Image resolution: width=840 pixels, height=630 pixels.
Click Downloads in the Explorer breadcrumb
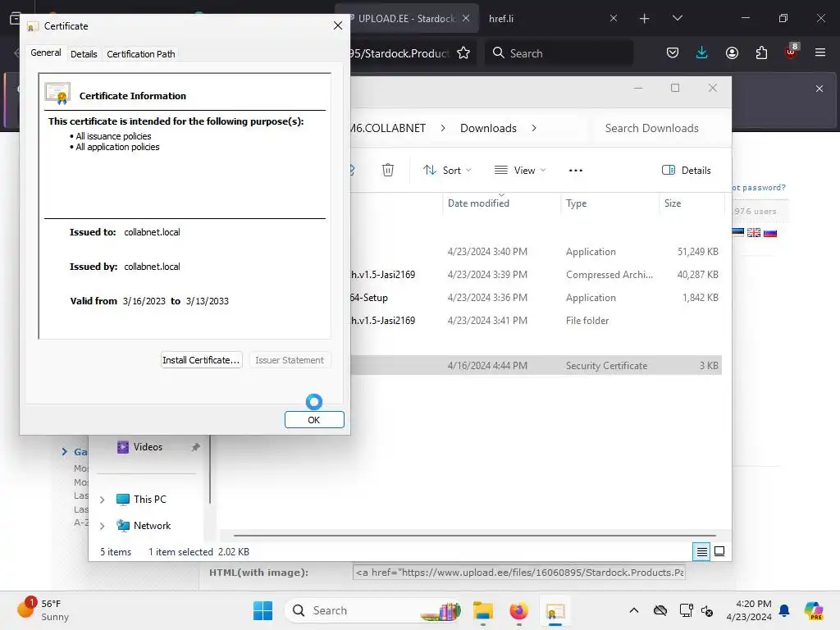pos(488,128)
